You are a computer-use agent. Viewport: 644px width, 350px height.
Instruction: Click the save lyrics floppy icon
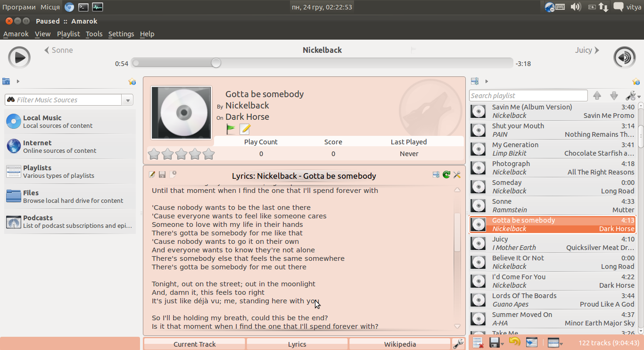(x=162, y=175)
